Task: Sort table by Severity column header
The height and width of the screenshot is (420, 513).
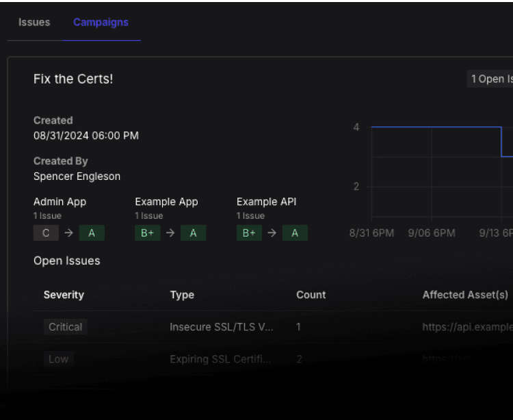Action: pyautogui.click(x=64, y=295)
